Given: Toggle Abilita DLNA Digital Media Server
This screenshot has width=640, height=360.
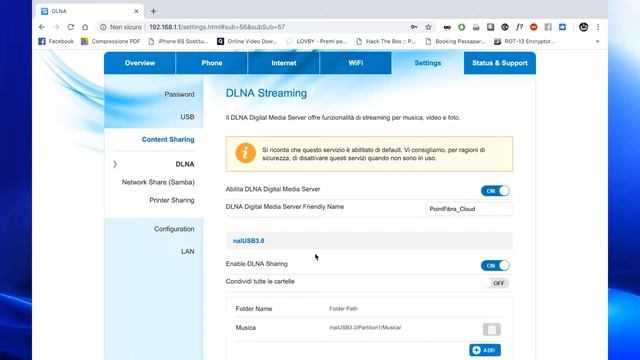Looking at the screenshot, I should 495,191.
